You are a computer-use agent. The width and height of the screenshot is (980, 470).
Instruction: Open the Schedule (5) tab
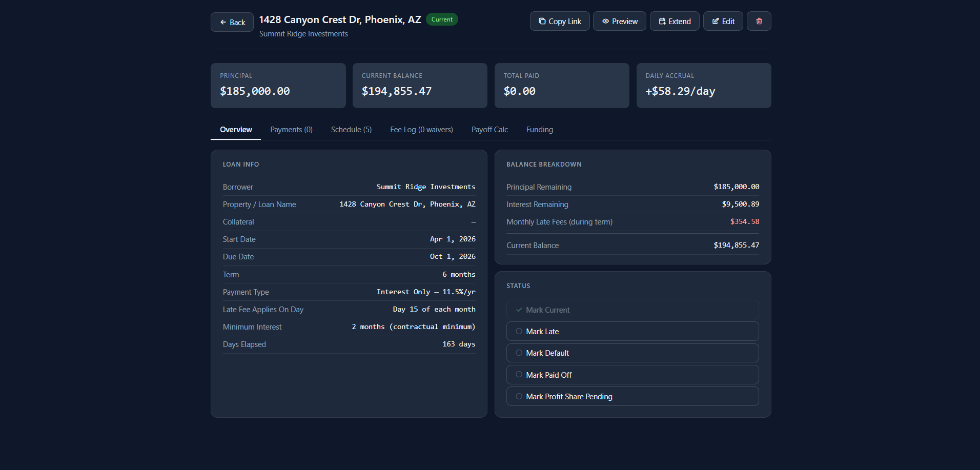tap(351, 130)
